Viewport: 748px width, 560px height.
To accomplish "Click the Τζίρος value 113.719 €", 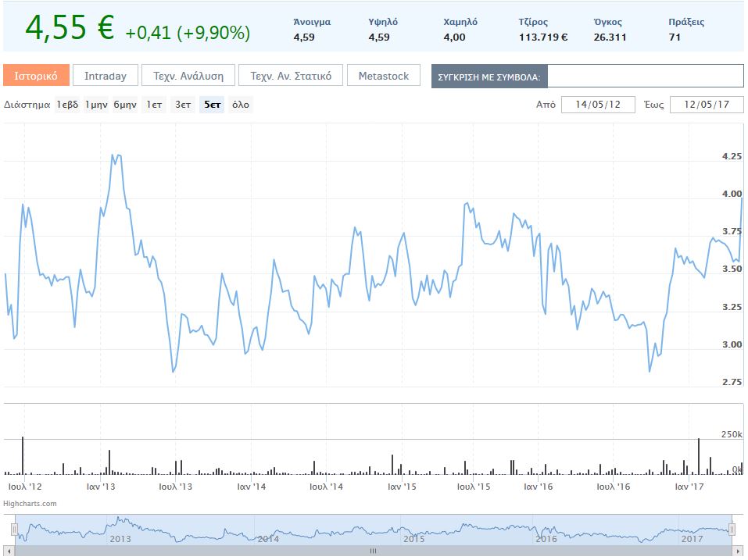I will [543, 37].
